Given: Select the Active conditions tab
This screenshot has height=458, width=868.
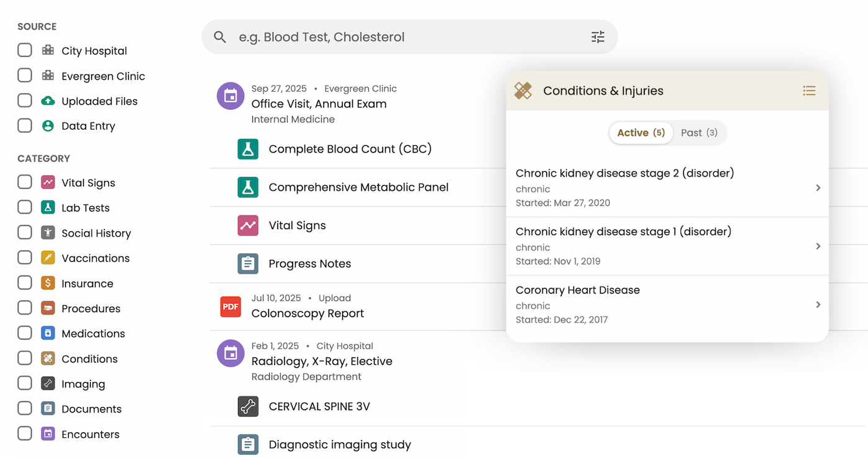Looking at the screenshot, I should click(x=640, y=132).
